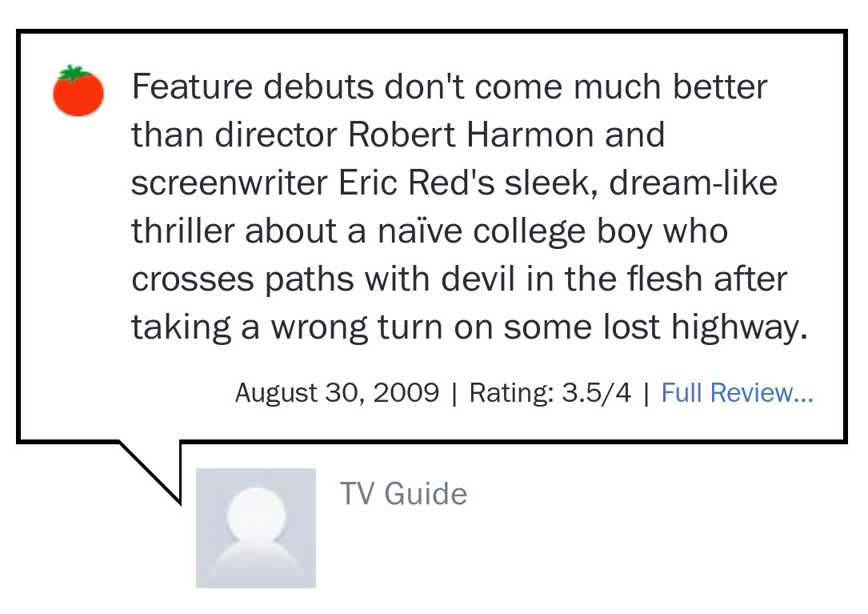Image resolution: width=868 pixels, height=614 pixels.
Task: Click the word naïve in the quote
Action: (420, 231)
